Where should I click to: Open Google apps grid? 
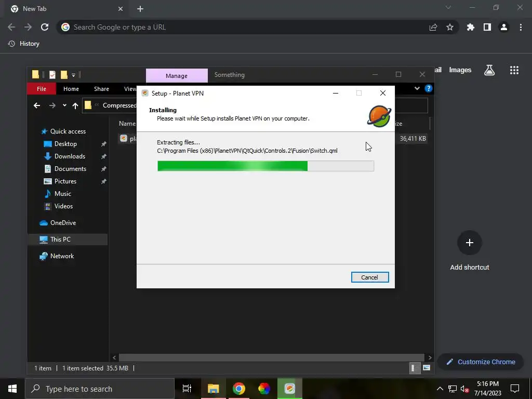(x=514, y=70)
